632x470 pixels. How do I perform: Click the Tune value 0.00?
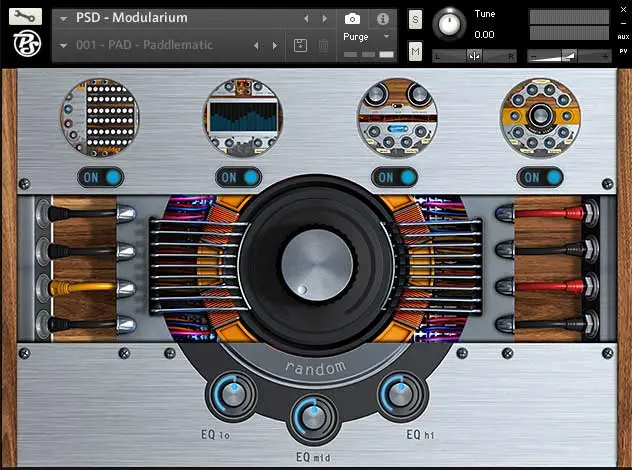point(484,35)
